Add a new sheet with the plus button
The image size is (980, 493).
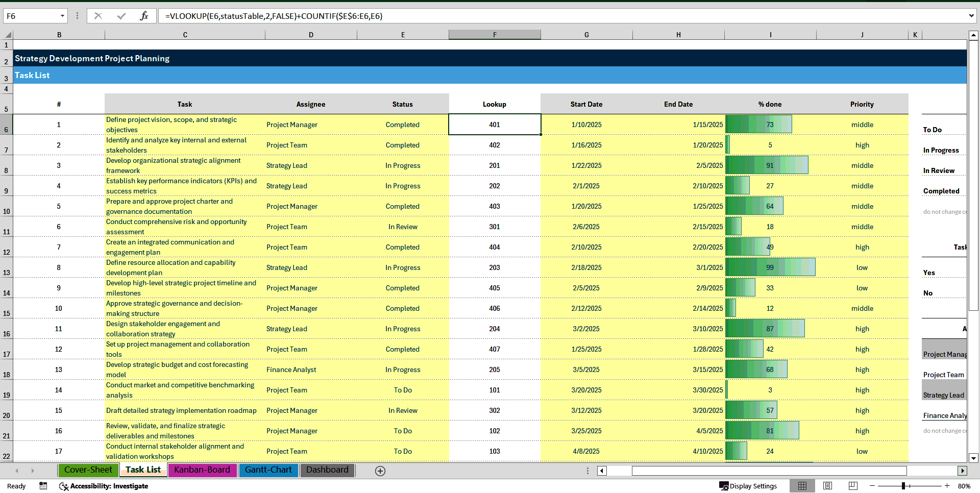380,471
